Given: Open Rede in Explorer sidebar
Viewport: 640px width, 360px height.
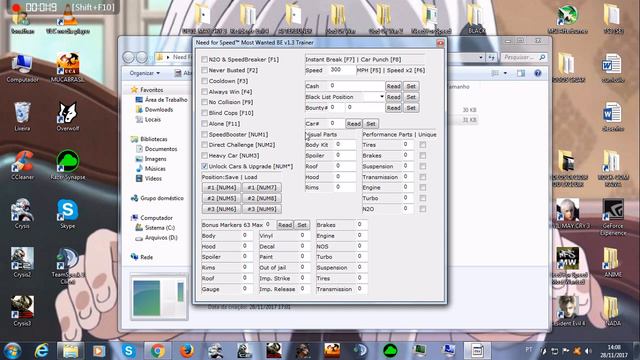Looking at the screenshot, I should point(142,257).
